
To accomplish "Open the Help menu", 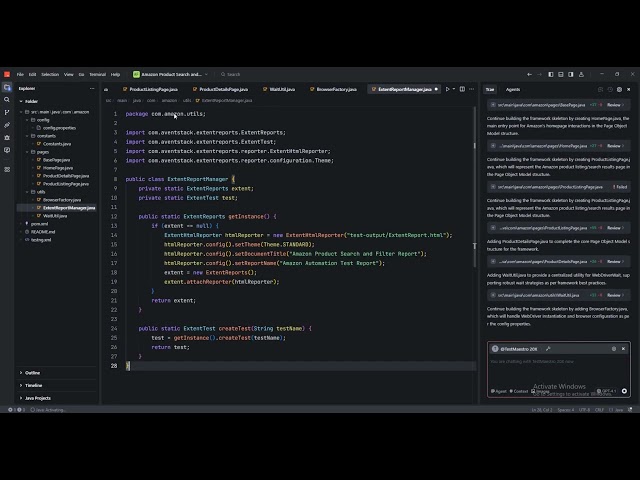I will point(116,74).
